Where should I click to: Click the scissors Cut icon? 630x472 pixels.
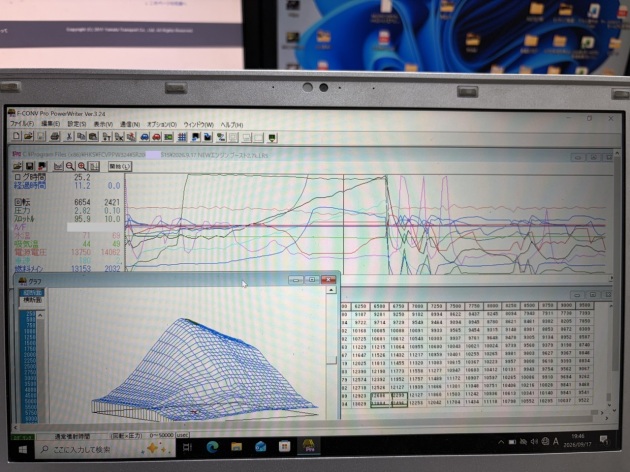(69, 137)
